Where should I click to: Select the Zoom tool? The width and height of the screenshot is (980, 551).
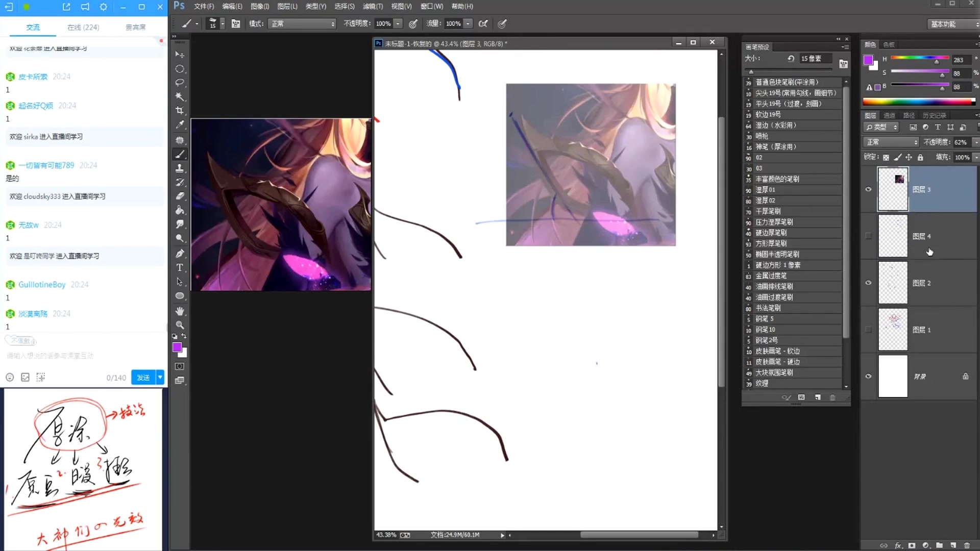(x=180, y=325)
